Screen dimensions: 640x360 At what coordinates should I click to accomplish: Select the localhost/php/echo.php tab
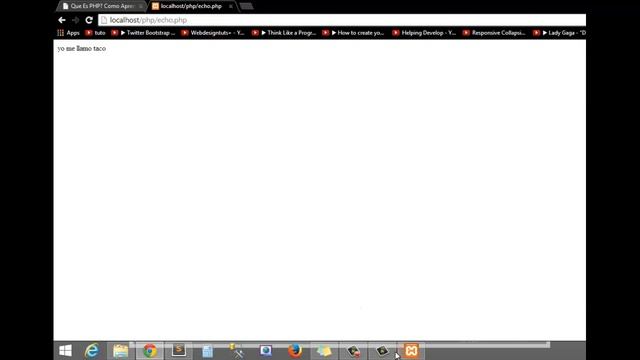tap(191, 6)
